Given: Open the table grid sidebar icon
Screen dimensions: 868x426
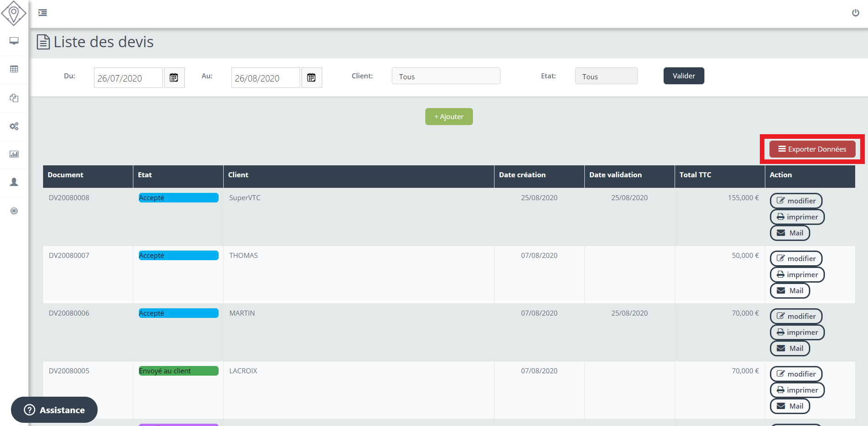Looking at the screenshot, I should point(14,69).
